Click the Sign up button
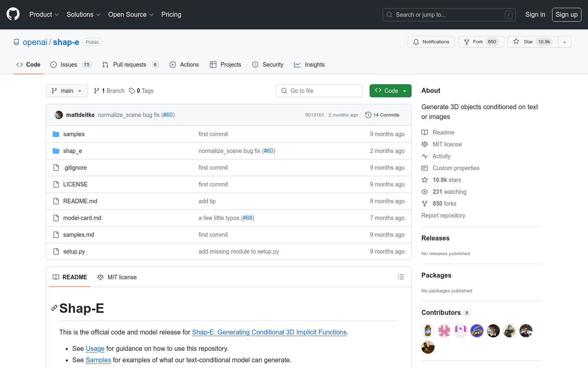The height and width of the screenshot is (368, 588). click(567, 14)
